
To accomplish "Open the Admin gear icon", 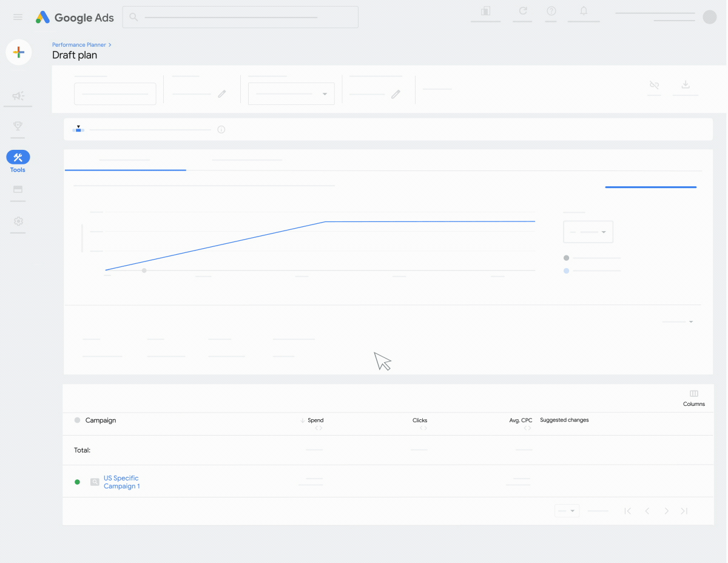I will pos(18,221).
